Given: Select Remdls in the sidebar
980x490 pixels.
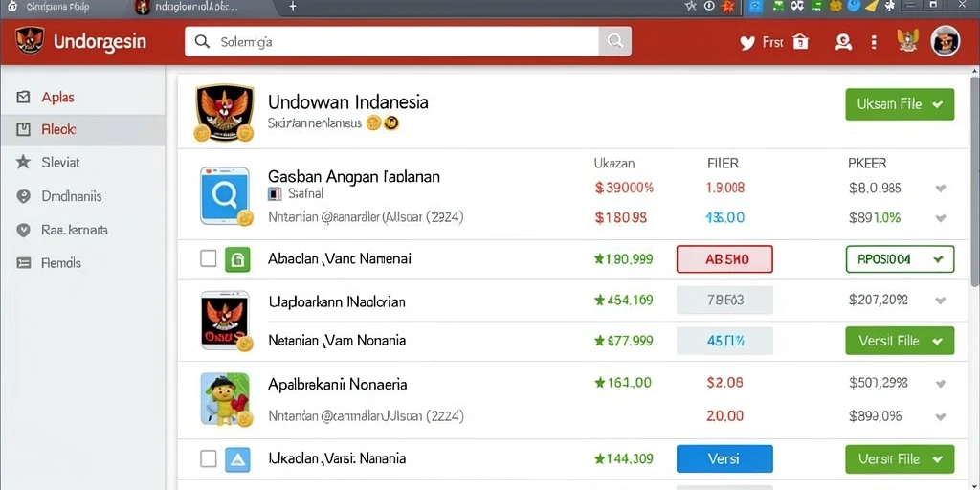Looking at the screenshot, I should [82, 262].
